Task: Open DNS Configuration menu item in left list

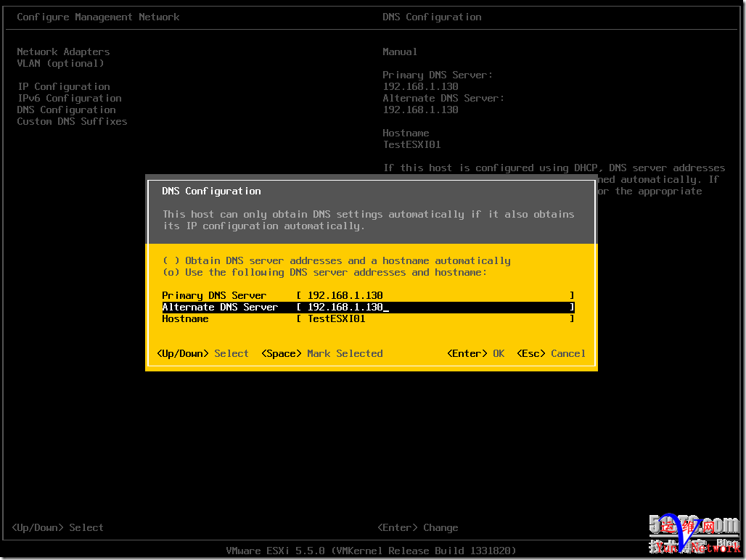Action: coord(67,110)
